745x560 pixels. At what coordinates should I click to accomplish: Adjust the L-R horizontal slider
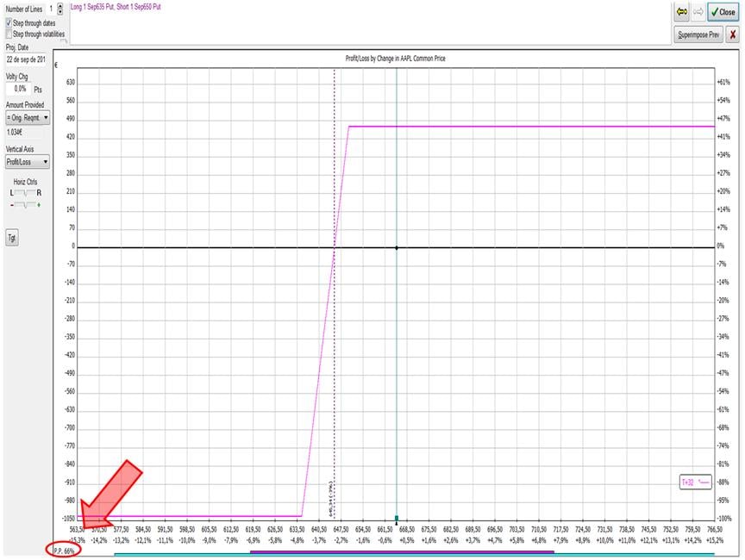[x=25, y=193]
